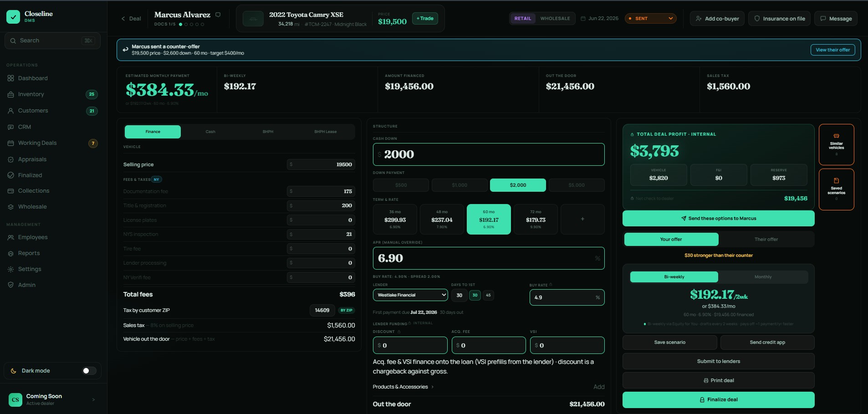Click the Wholesale sidebar icon
Viewport: 868px width, 414px height.
(x=10, y=207)
